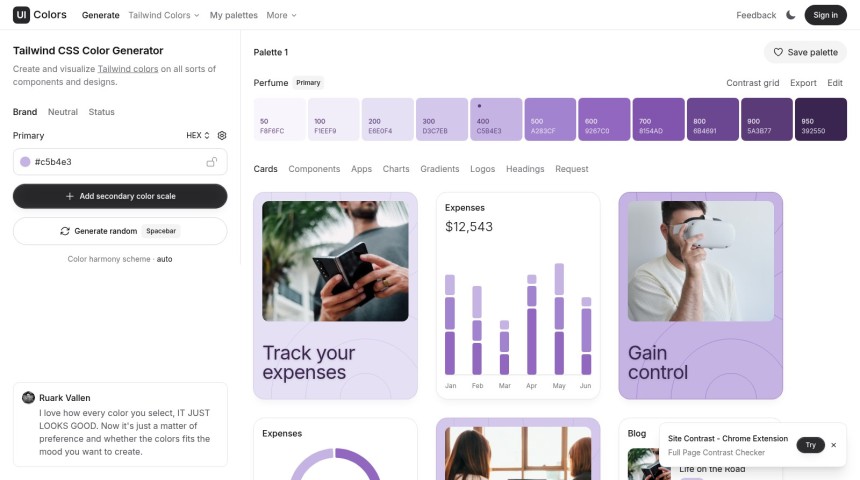The height and width of the screenshot is (480, 860).
Task: Select the 900 shade swatch
Action: pos(767,120)
